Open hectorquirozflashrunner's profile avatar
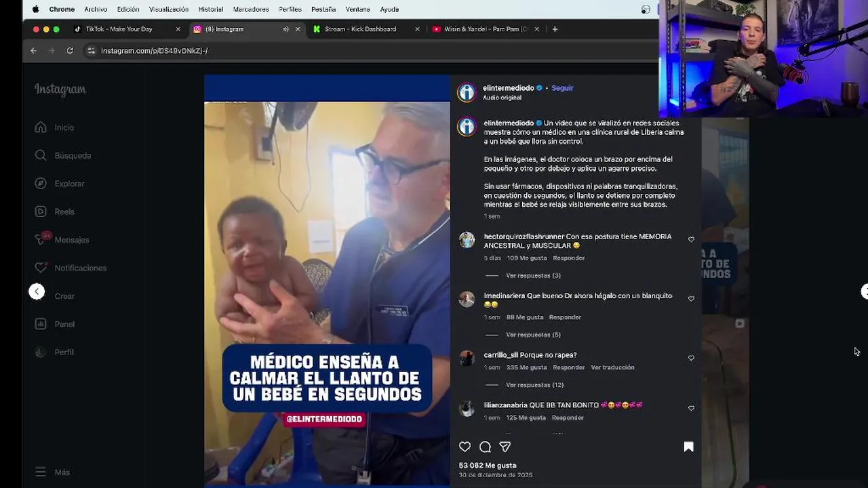The width and height of the screenshot is (868, 488). [467, 240]
